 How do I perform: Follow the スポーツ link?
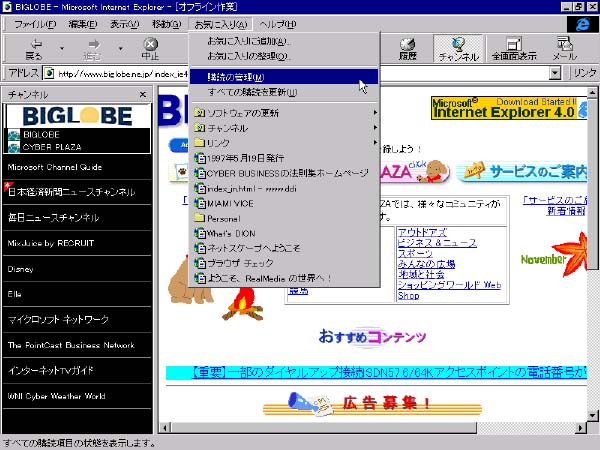(x=415, y=253)
